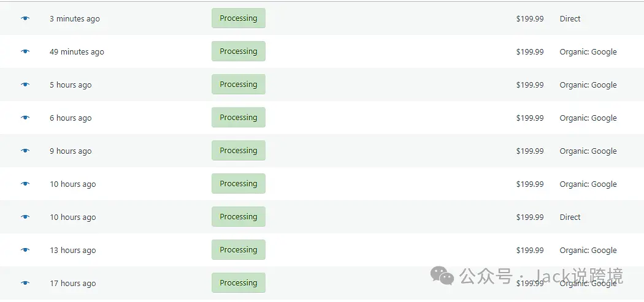Preview the order placed 9 hours ago
The height and width of the screenshot is (302, 644).
click(x=25, y=151)
